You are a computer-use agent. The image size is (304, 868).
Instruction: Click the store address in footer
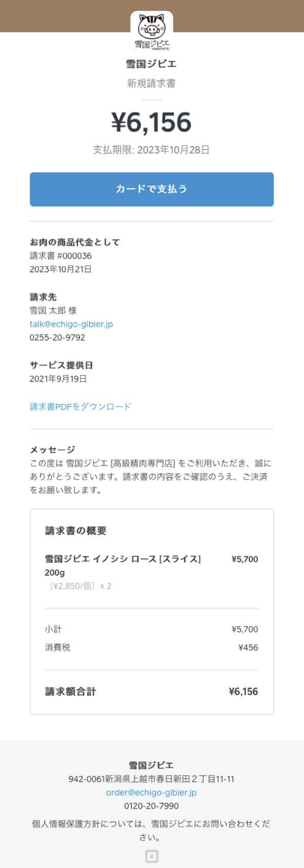pyautogui.click(x=151, y=779)
